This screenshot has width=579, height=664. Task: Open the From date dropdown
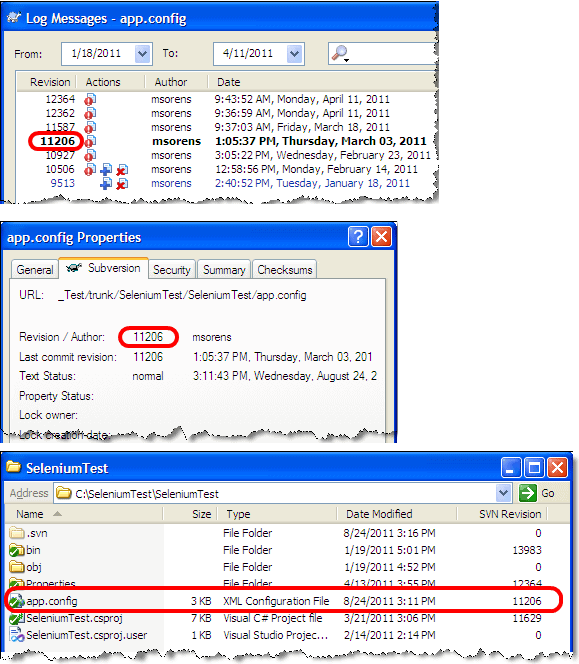click(143, 54)
